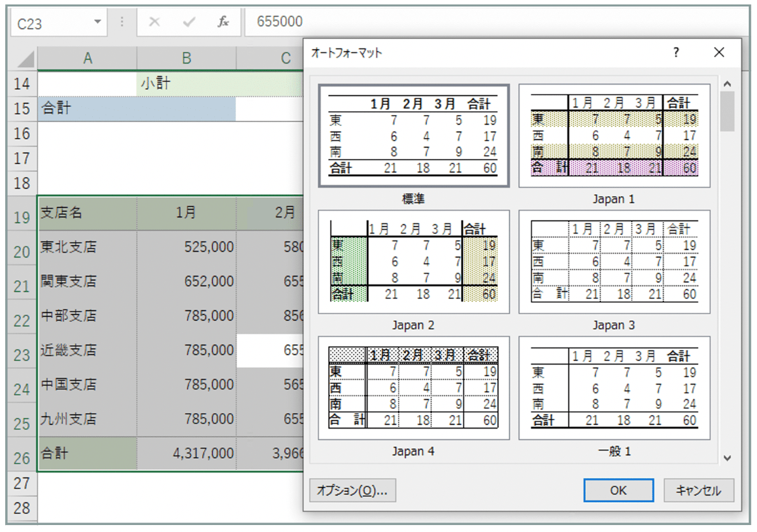Select the 標準 format thumbnail
Image resolution: width=757 pixels, height=532 pixels.
413,136
